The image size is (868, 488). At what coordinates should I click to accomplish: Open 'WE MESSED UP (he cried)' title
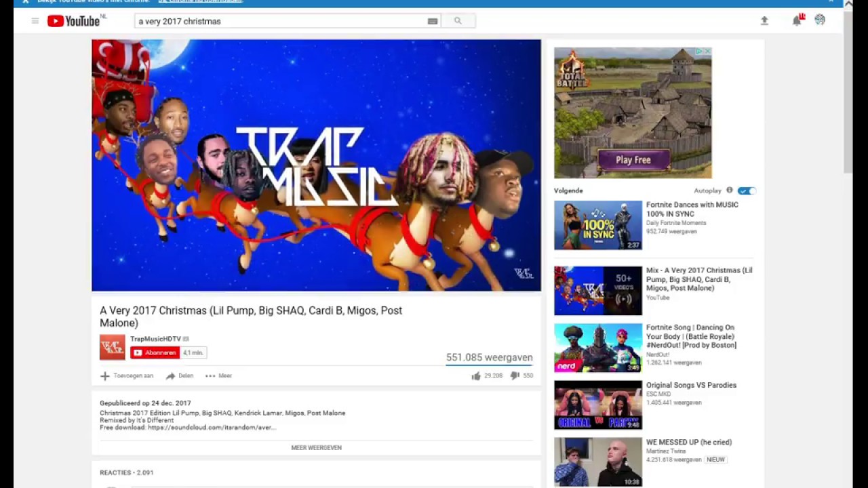point(689,442)
